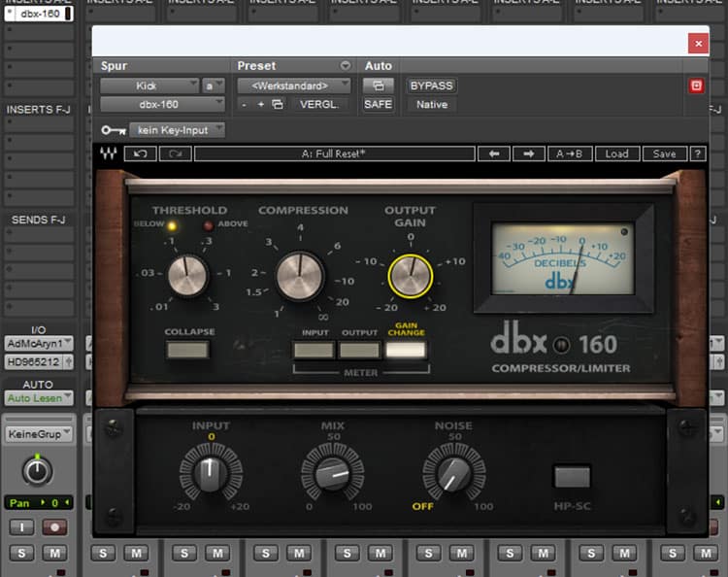Solo the second mixer channel

(x=103, y=553)
